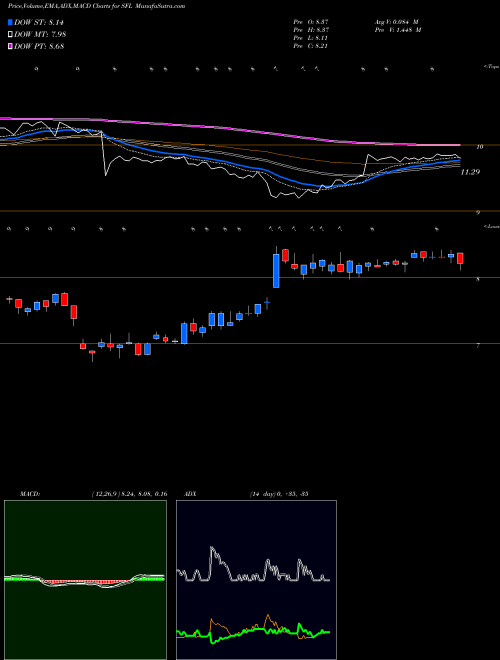Click the axis label '10' on EMA chart
This screenshot has width=500, height=660.
click(x=479, y=146)
